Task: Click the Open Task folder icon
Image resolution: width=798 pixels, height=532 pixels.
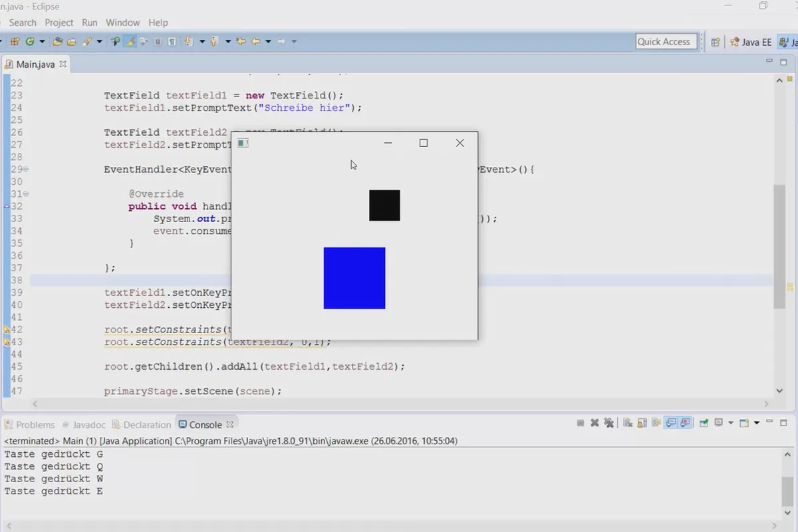Action: (72, 41)
